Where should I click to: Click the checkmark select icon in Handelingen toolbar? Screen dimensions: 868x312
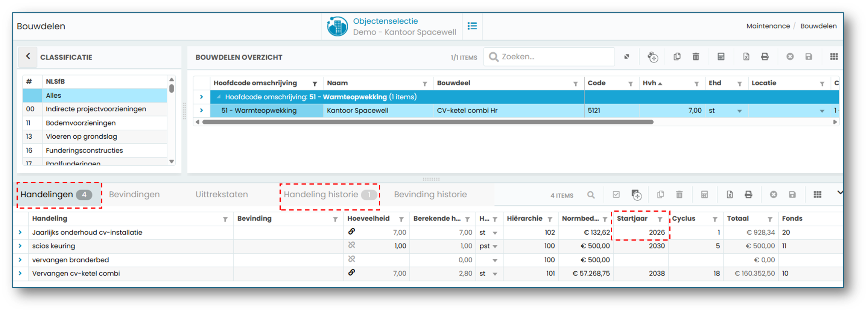pos(616,194)
